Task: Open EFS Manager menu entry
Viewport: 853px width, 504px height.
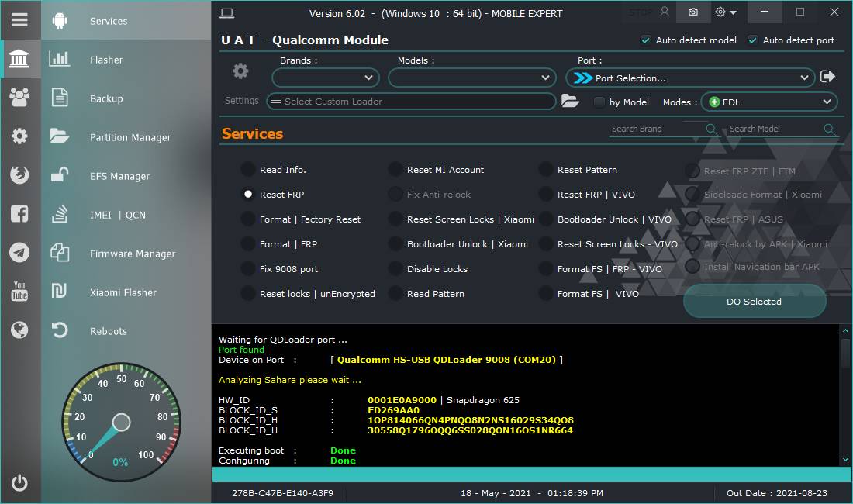Action: click(x=119, y=176)
